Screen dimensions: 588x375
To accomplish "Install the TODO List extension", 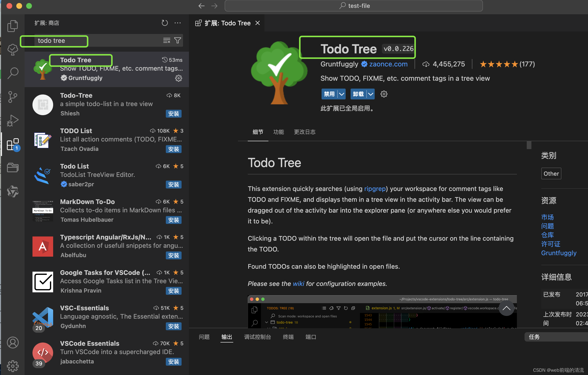I will pos(174,149).
